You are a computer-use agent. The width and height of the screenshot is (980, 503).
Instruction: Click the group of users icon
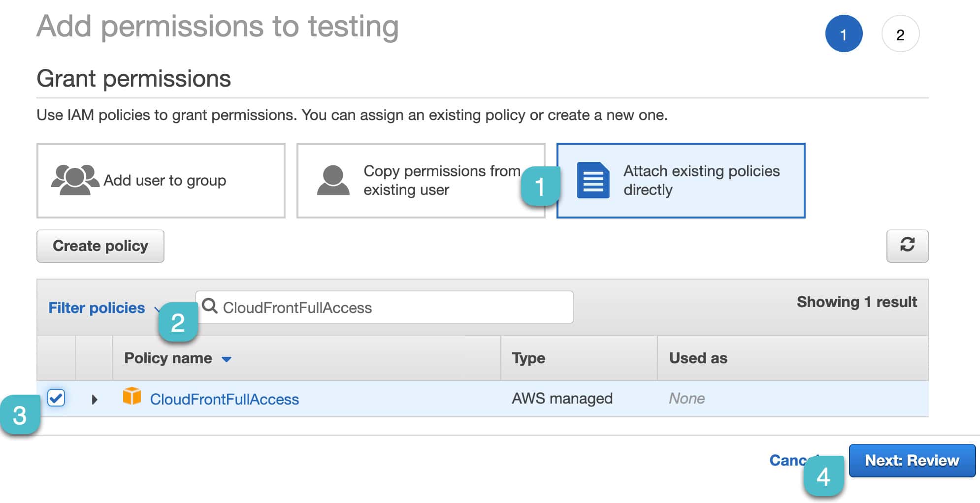click(x=75, y=180)
